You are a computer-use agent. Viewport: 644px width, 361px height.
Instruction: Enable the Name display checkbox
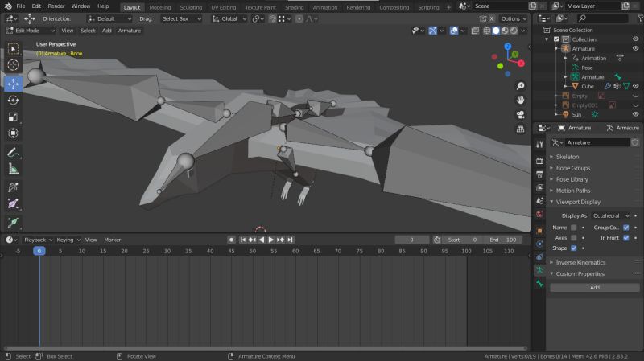pyautogui.click(x=574, y=228)
